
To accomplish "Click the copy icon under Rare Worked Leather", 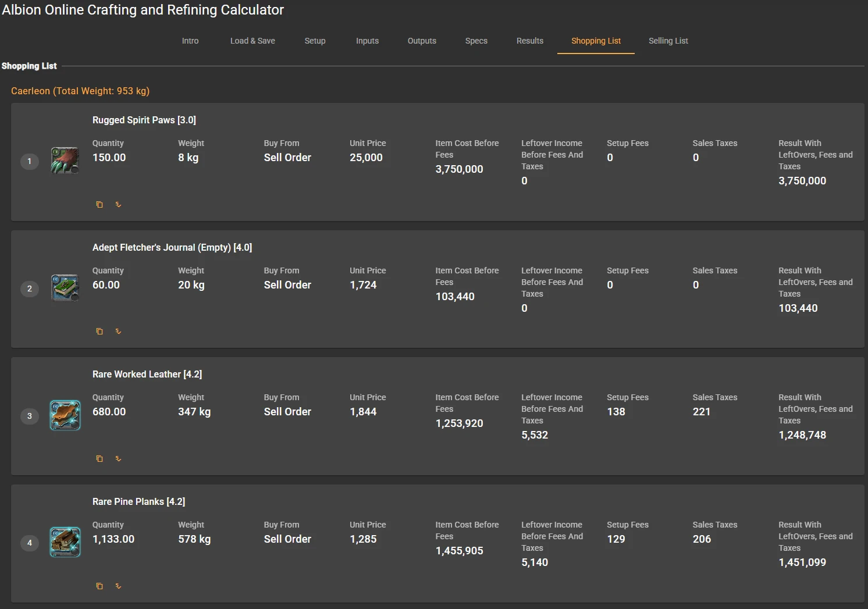I will click(99, 459).
